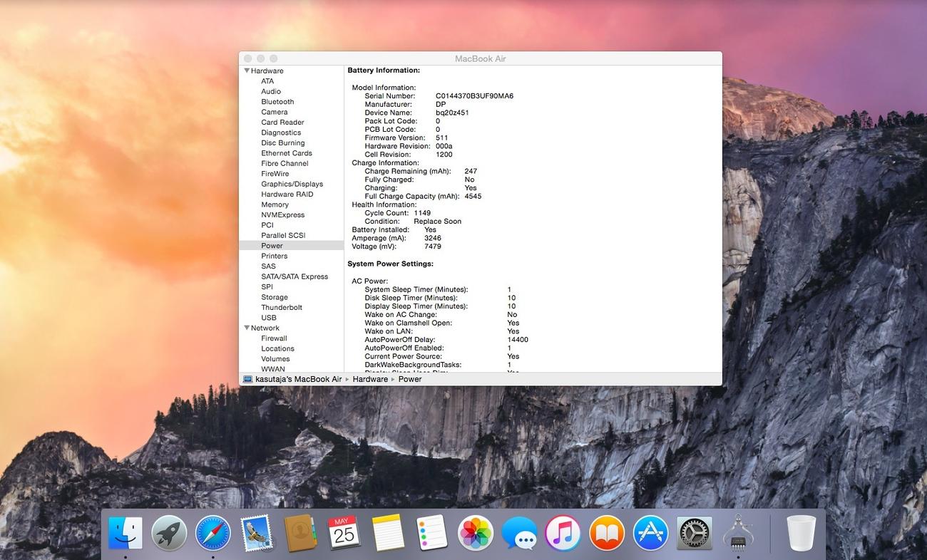Select NVMExpress in the sidebar
927x560 pixels.
point(282,214)
